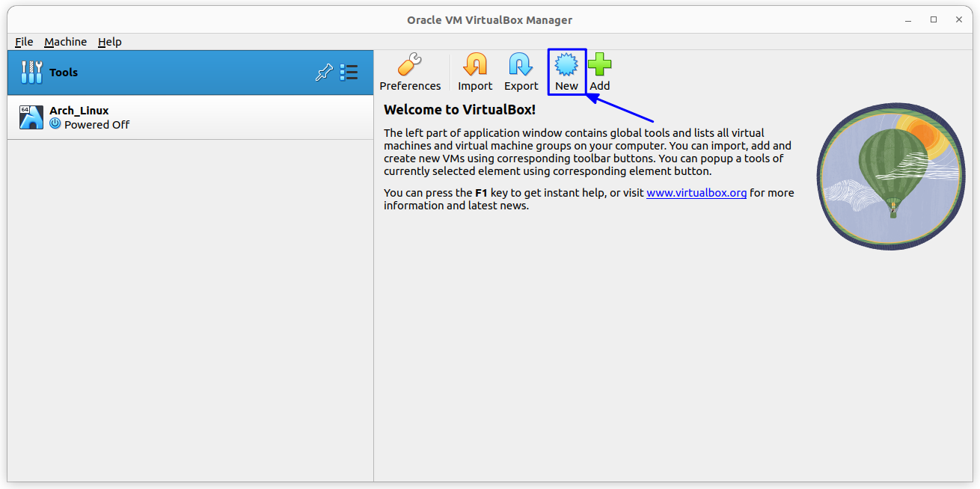This screenshot has height=489, width=980.
Task: Click the Import appliance icon
Action: click(x=475, y=66)
